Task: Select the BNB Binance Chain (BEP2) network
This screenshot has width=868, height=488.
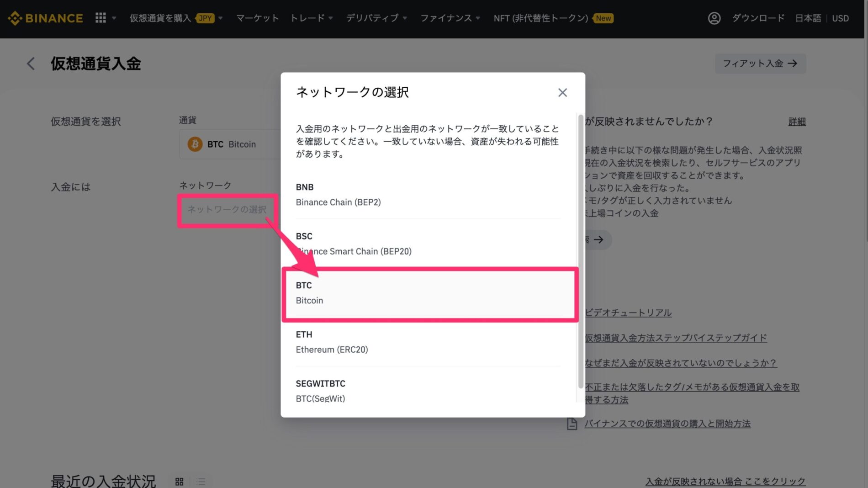Action: (428, 195)
